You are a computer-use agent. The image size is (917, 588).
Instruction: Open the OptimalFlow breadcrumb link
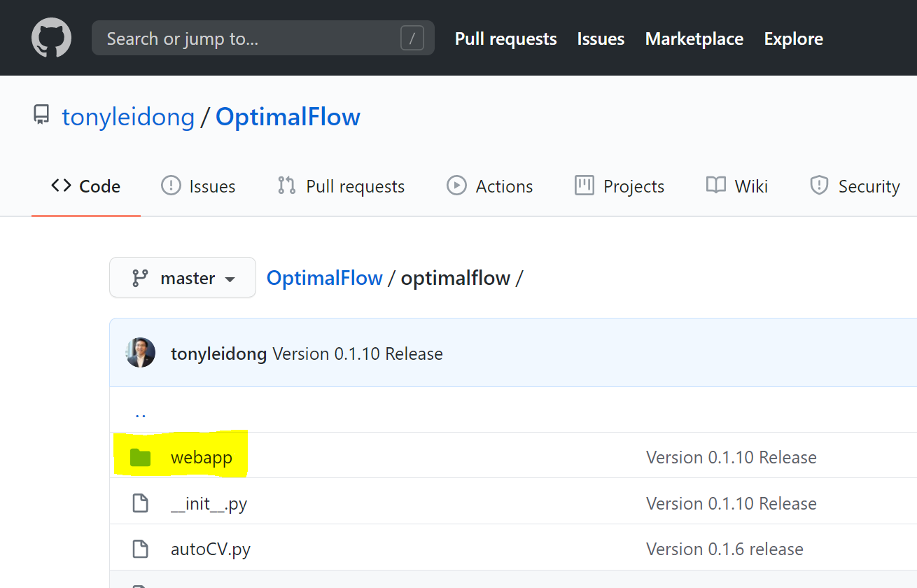[324, 278]
